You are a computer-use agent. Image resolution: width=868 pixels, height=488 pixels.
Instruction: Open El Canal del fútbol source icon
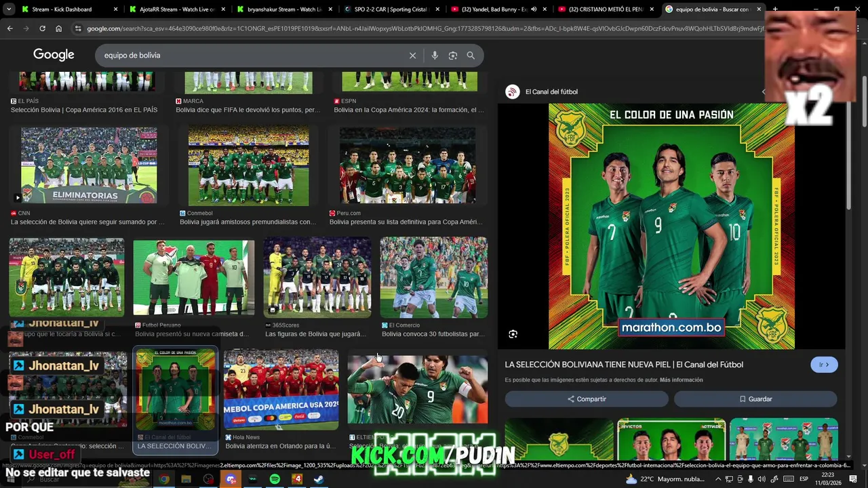pyautogui.click(x=513, y=91)
